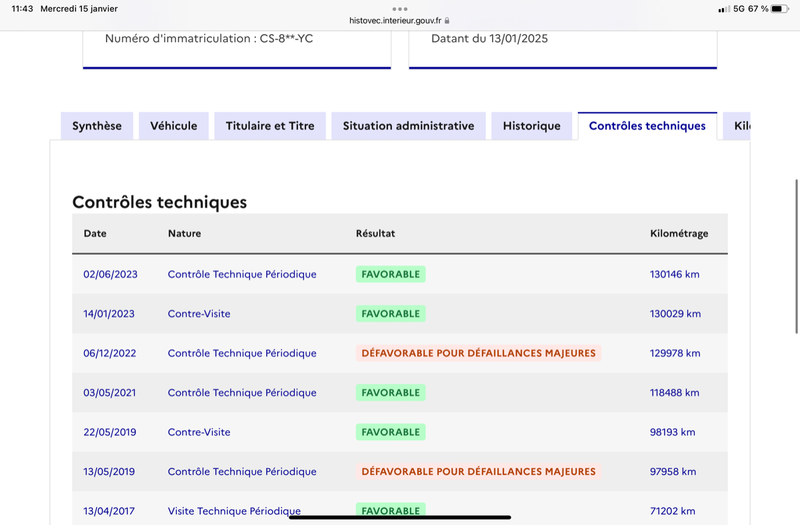The width and height of the screenshot is (800, 525).
Task: Tap the three dots multitasking menu
Action: pyautogui.click(x=399, y=9)
